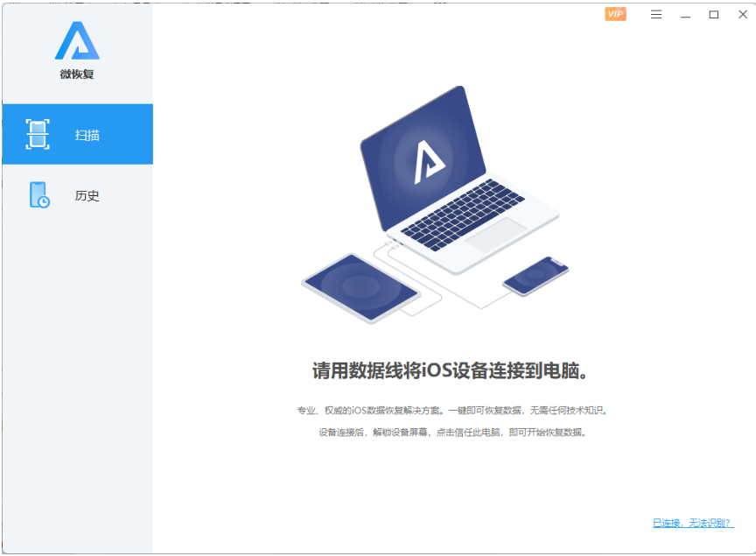Open VIP membership options
756x556 pixels.
click(615, 14)
